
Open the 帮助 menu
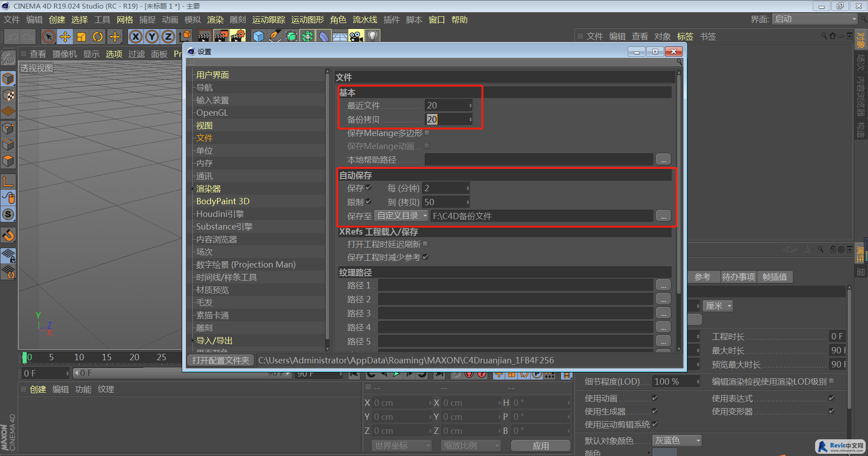(460, 19)
